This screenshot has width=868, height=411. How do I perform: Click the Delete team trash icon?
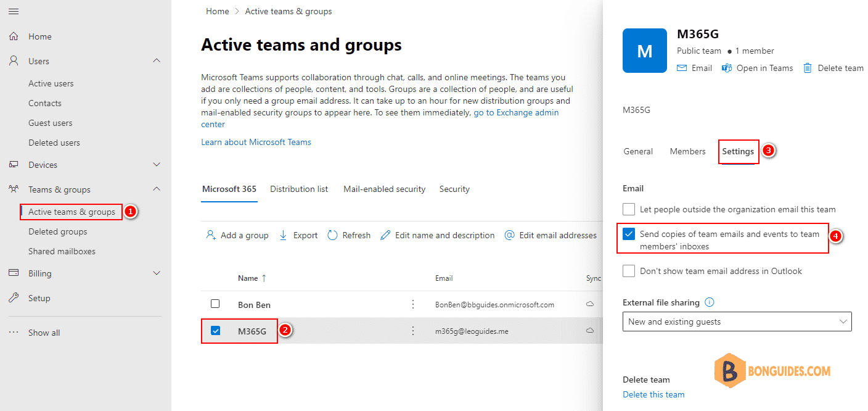[x=808, y=68]
